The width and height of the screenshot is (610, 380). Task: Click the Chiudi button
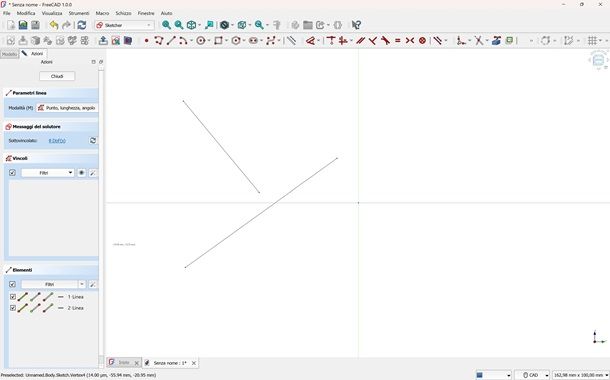(57, 76)
